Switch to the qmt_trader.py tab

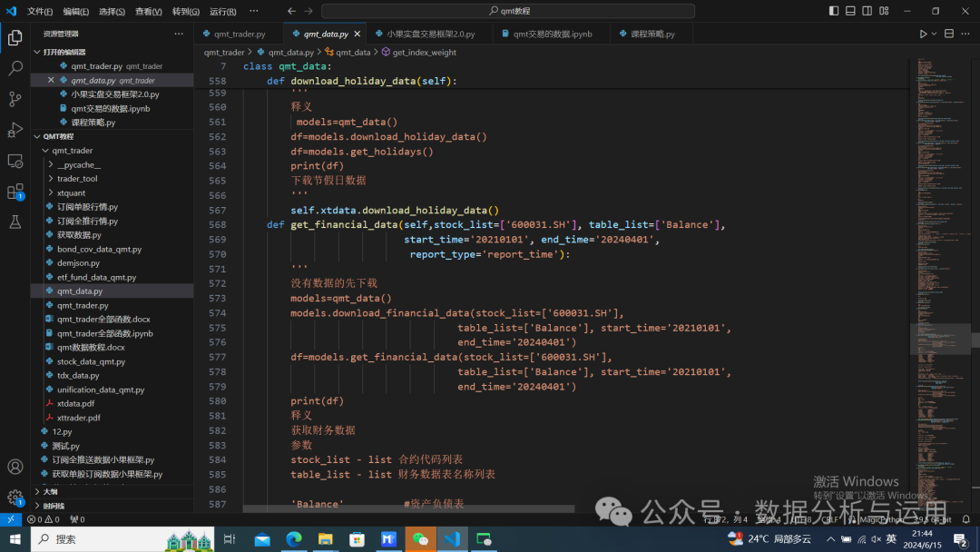tap(240, 34)
